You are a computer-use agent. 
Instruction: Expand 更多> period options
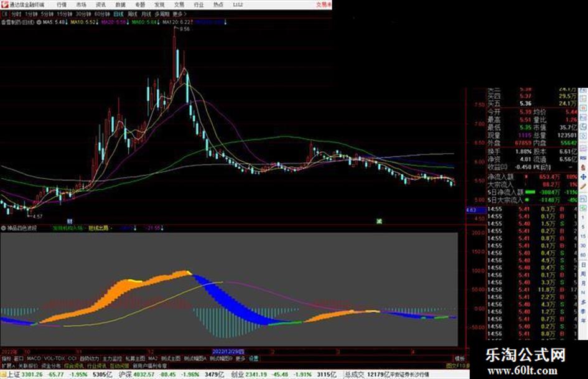pyautogui.click(x=179, y=14)
